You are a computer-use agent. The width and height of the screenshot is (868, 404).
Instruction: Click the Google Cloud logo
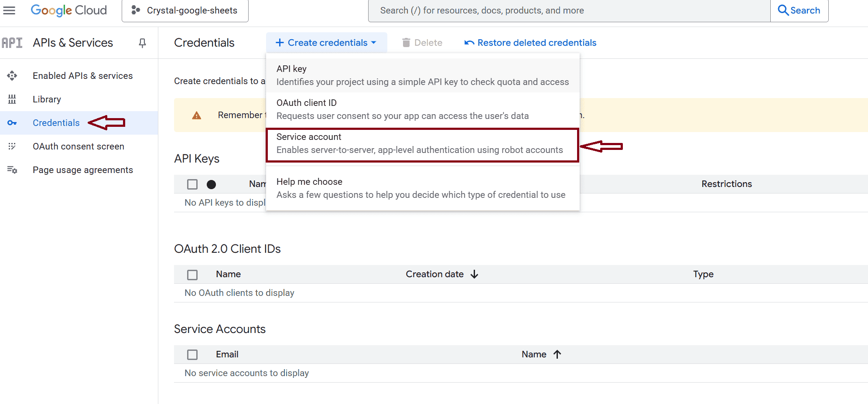(x=69, y=10)
